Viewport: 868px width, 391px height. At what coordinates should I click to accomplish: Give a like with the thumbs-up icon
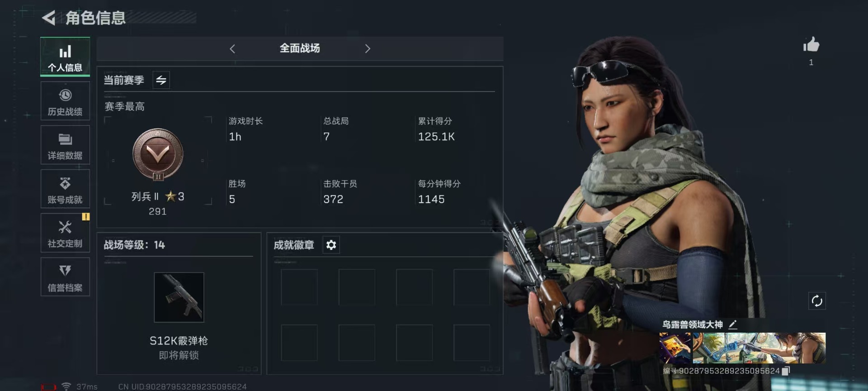pyautogui.click(x=811, y=45)
